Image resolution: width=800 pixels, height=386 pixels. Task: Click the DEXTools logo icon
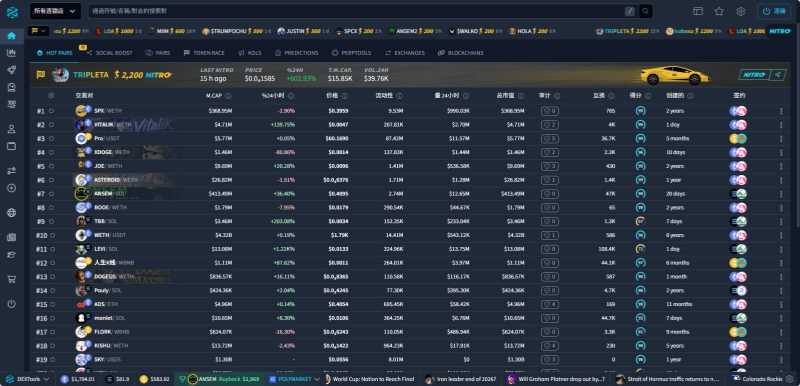point(12,12)
